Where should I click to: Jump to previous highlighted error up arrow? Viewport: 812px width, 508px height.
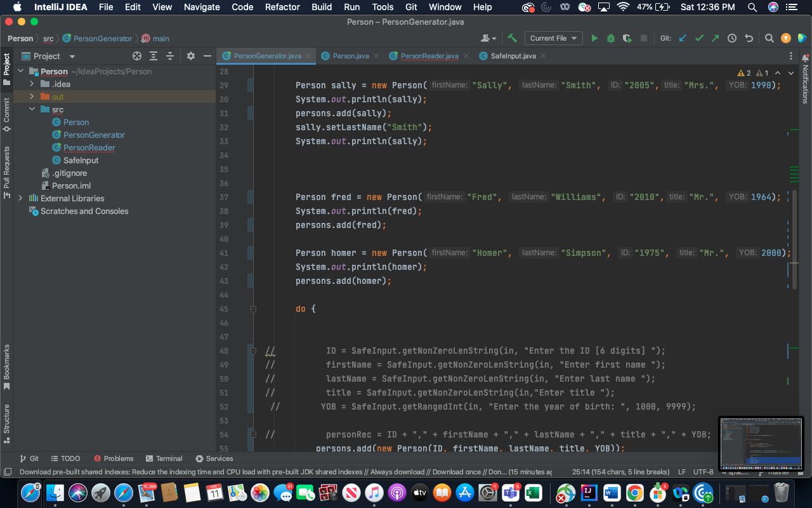click(x=778, y=73)
